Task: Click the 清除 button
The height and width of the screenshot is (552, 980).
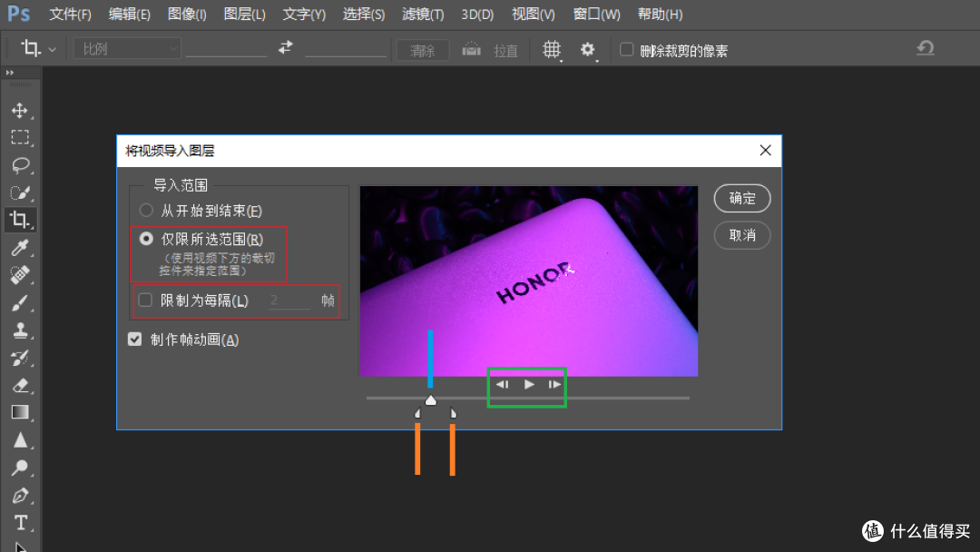Action: pyautogui.click(x=423, y=50)
